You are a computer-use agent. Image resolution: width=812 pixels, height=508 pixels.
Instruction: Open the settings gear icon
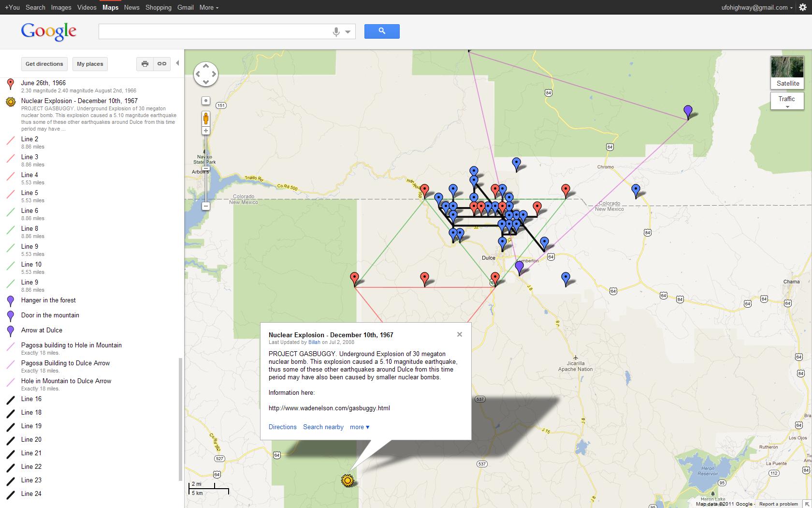[802, 7]
